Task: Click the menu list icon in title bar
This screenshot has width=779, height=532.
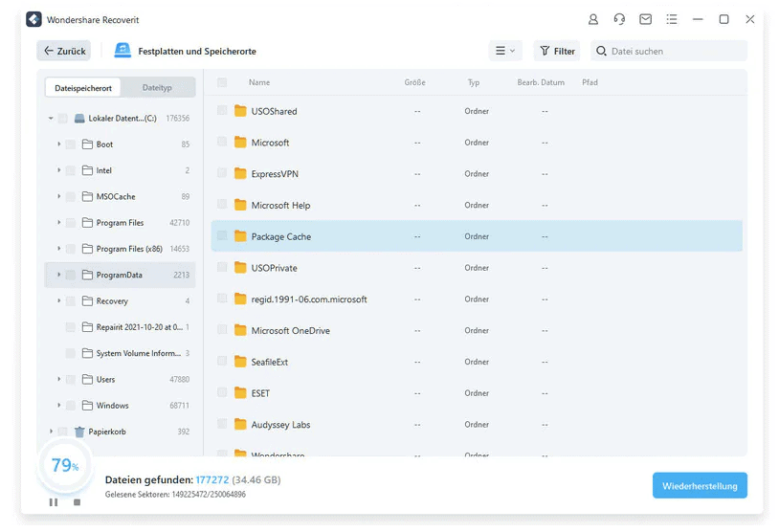Action: point(672,19)
